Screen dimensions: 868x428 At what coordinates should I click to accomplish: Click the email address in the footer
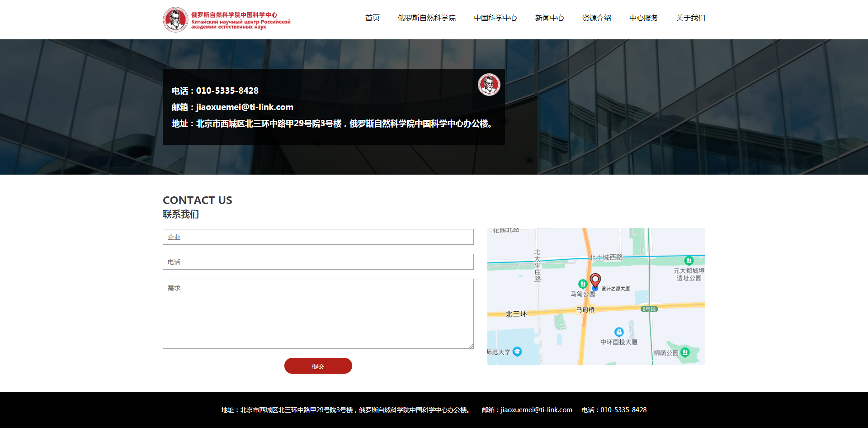(536, 410)
